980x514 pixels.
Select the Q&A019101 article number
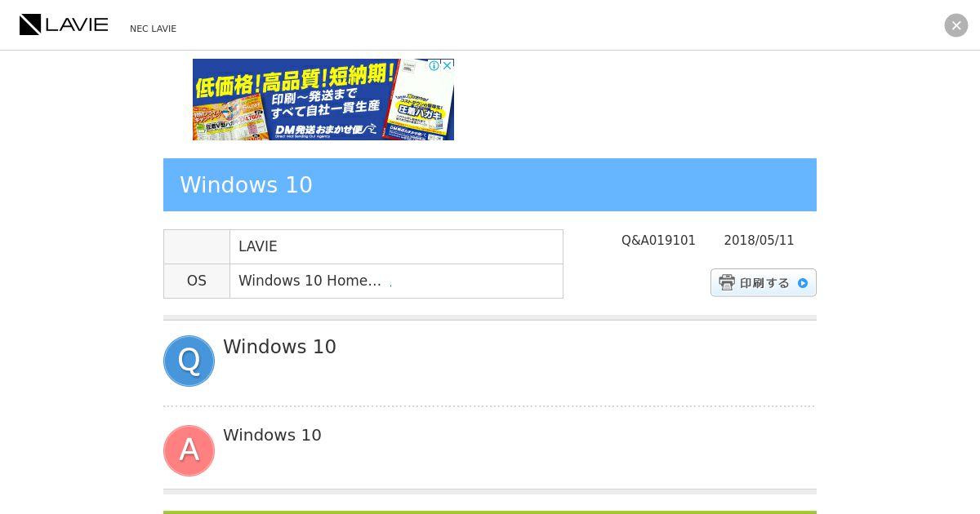tap(658, 241)
